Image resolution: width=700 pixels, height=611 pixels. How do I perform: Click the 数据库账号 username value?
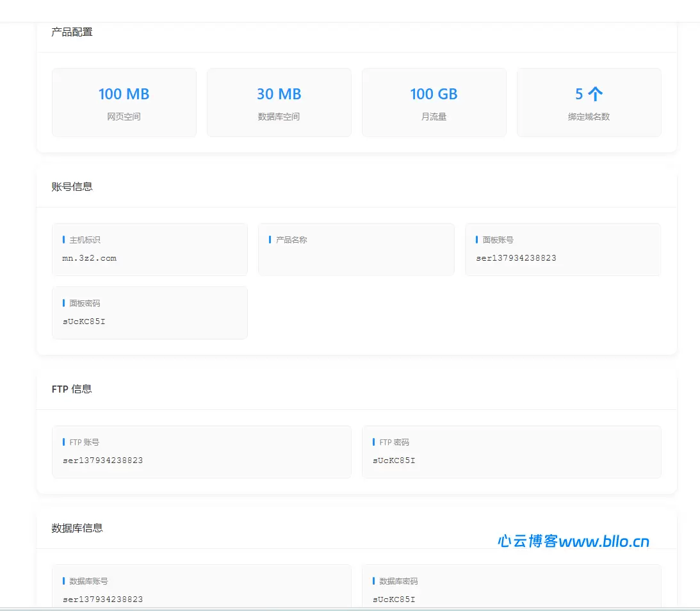coord(102,599)
